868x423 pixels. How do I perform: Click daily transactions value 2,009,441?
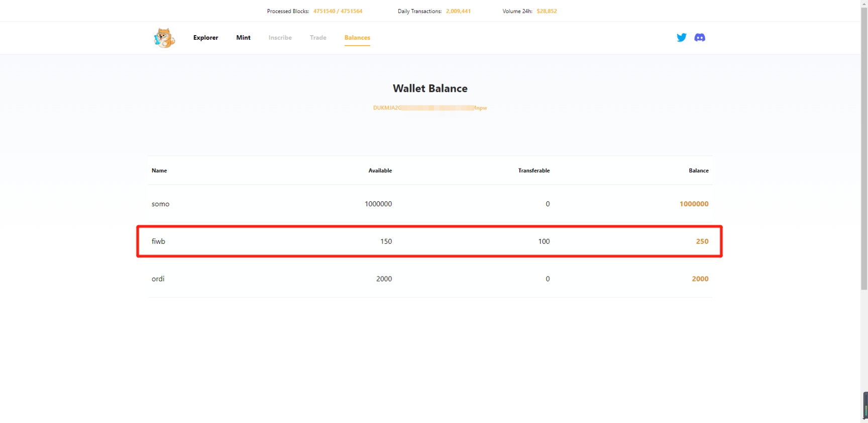[x=458, y=11]
